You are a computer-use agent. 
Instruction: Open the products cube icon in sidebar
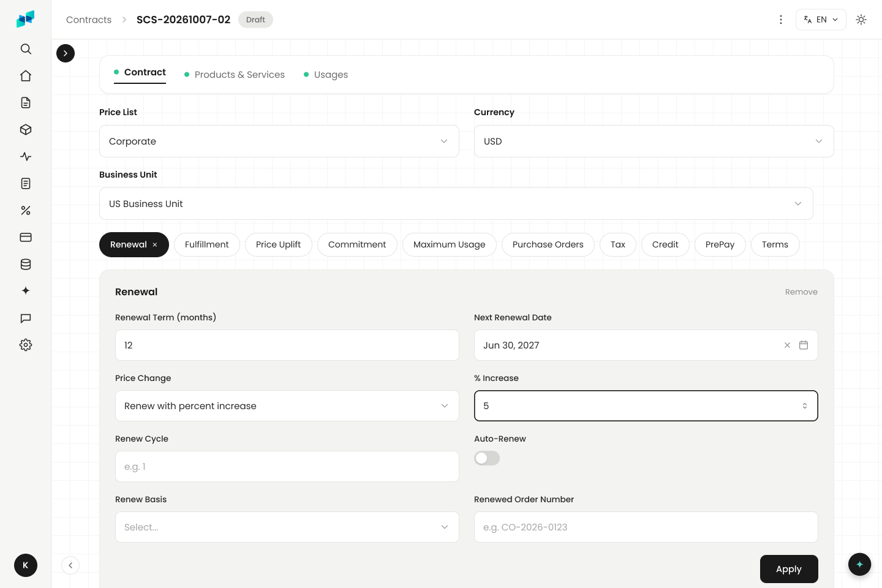26,130
